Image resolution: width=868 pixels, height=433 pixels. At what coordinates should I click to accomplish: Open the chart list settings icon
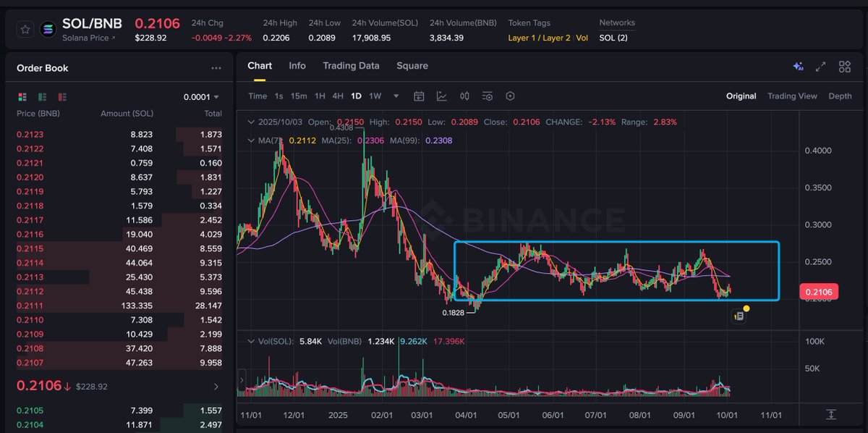(x=488, y=96)
